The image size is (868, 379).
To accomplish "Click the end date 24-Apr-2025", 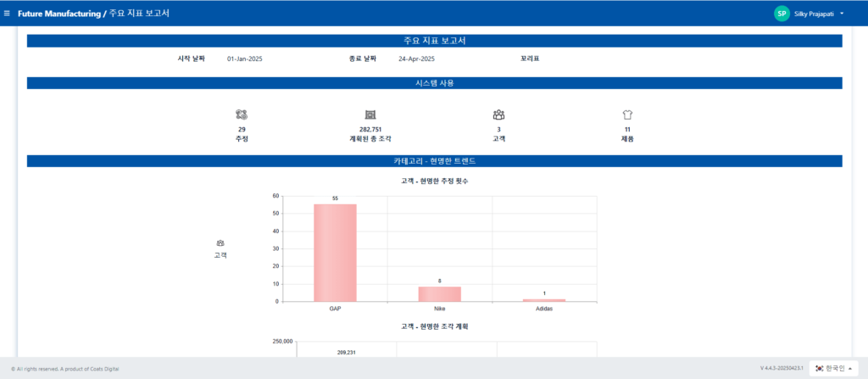I will [416, 59].
